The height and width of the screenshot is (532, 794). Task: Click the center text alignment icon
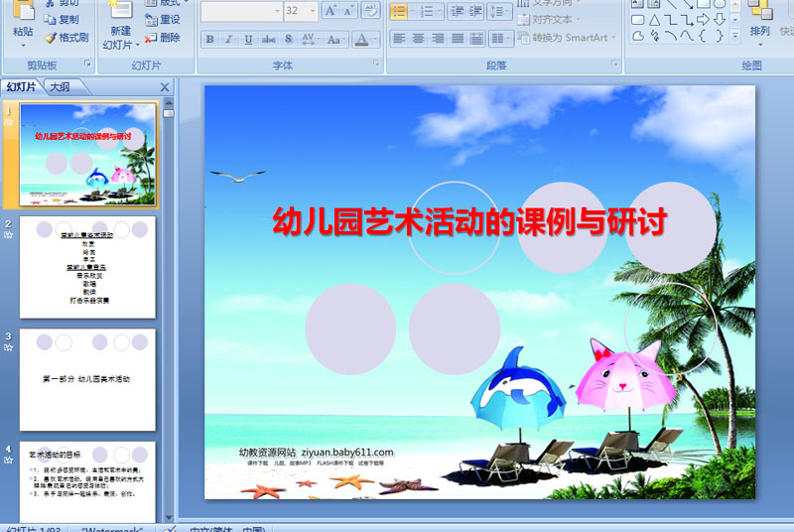click(x=418, y=39)
